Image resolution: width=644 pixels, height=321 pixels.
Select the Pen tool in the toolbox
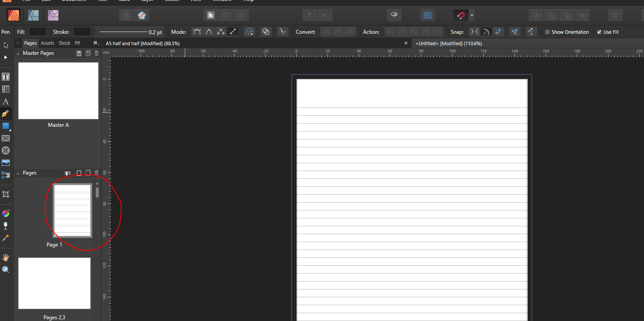[x=6, y=114]
